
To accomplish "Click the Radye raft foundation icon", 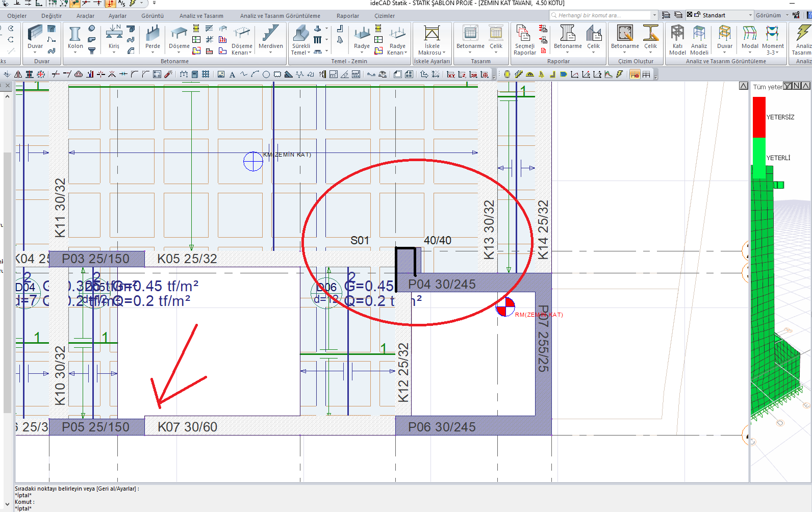I will click(362, 38).
